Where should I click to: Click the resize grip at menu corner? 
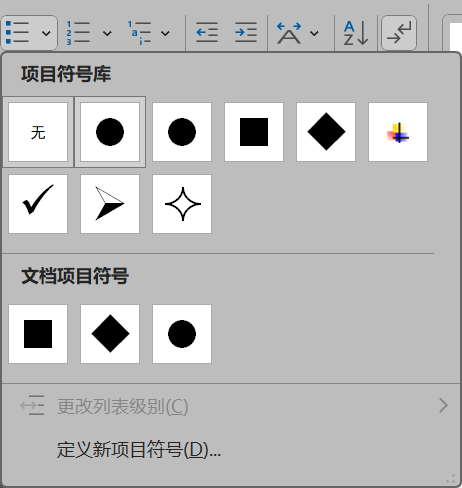pyautogui.click(x=451, y=479)
